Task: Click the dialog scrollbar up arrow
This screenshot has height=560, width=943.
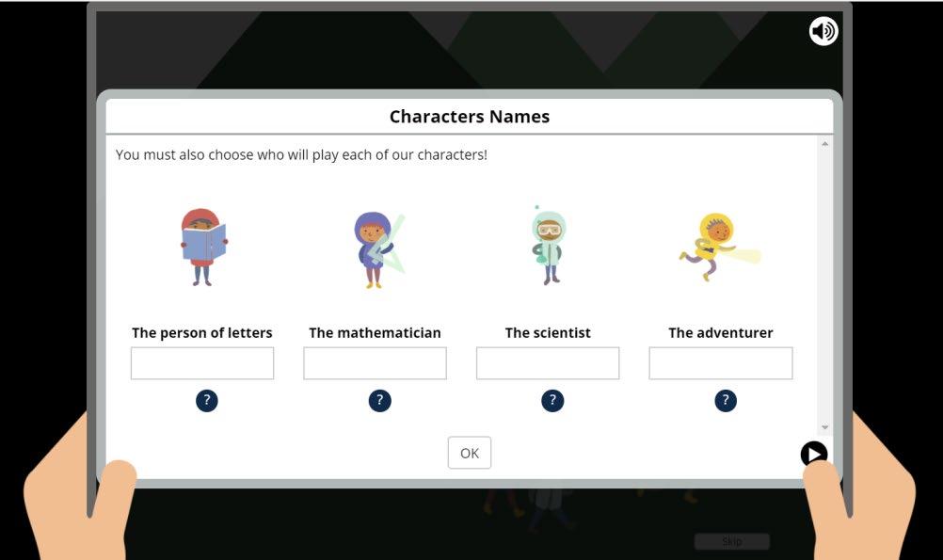Action: tap(825, 144)
